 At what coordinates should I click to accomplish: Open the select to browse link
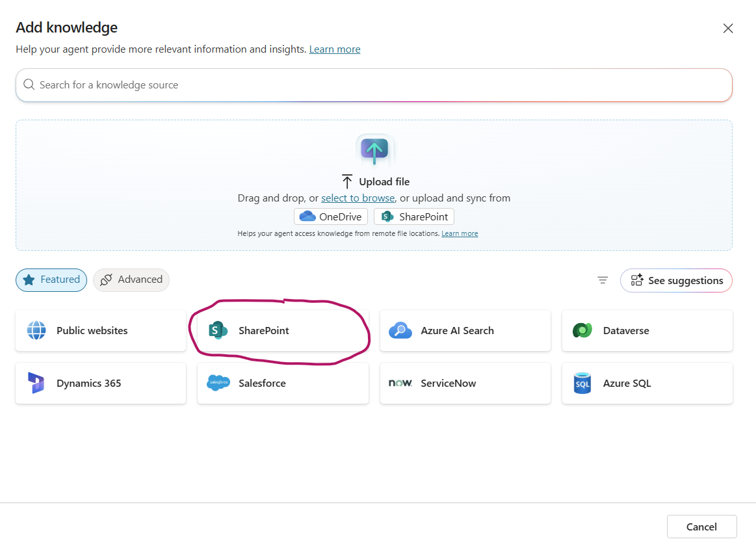click(x=358, y=198)
